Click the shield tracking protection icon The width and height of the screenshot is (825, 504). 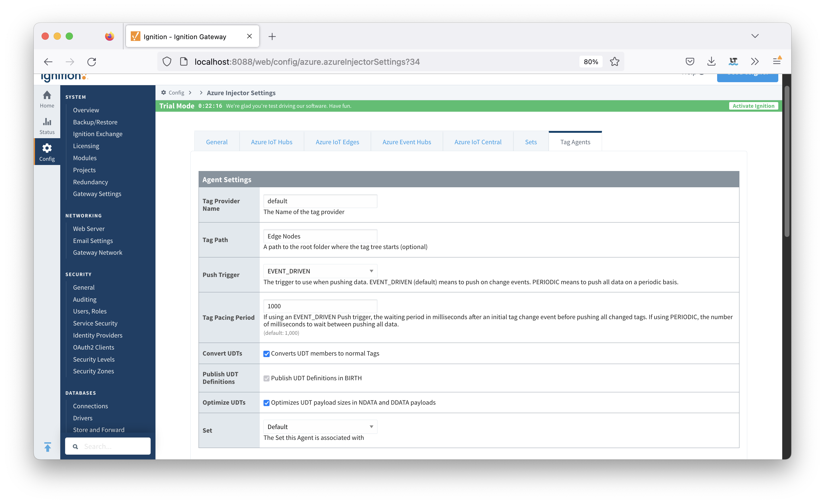[167, 62]
